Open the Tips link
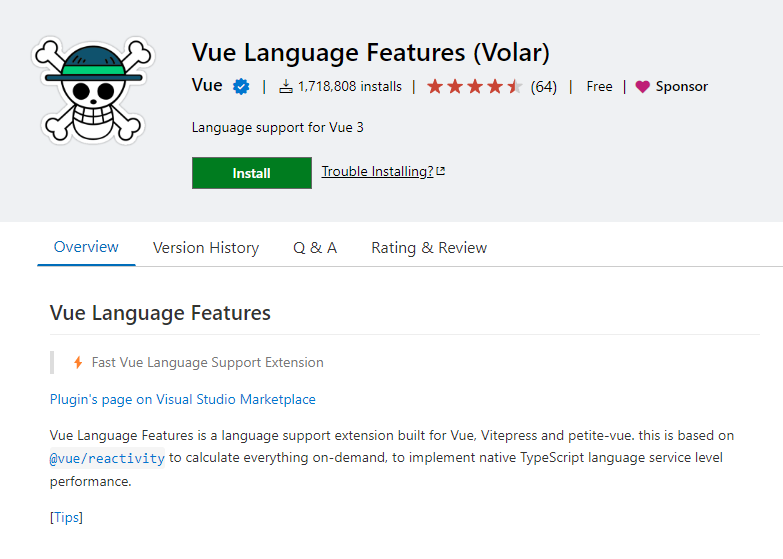 tap(66, 518)
